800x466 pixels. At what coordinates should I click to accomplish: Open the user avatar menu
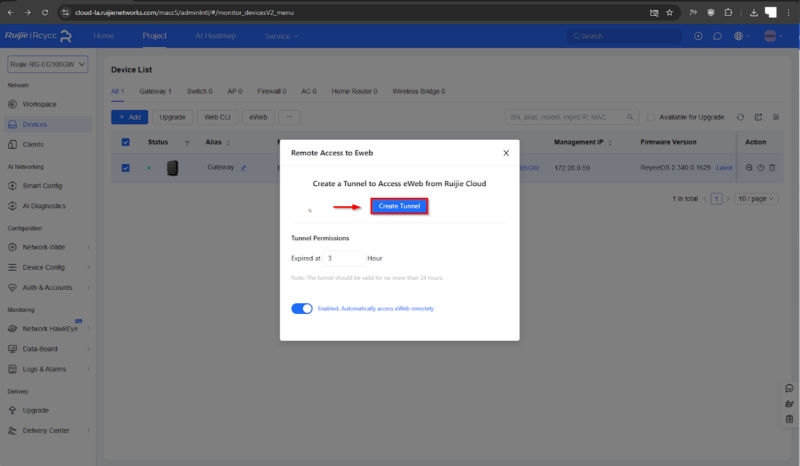click(773, 36)
